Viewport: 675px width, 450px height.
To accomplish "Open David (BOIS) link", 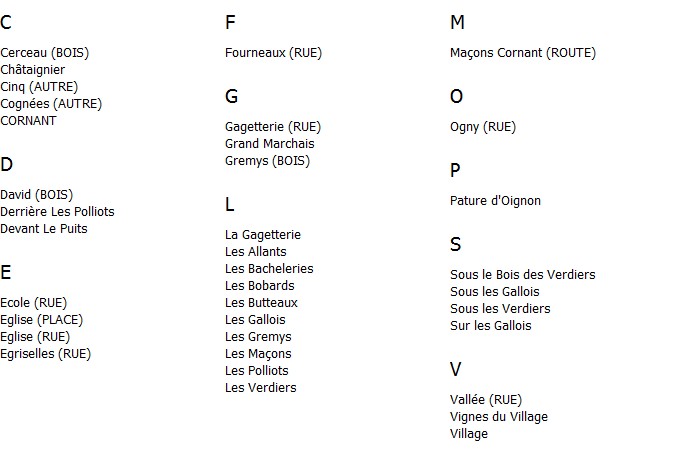I will coord(37,195).
